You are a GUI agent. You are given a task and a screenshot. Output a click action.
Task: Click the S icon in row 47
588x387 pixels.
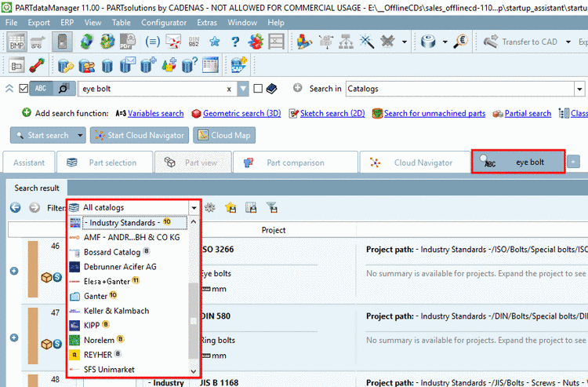tap(57, 344)
